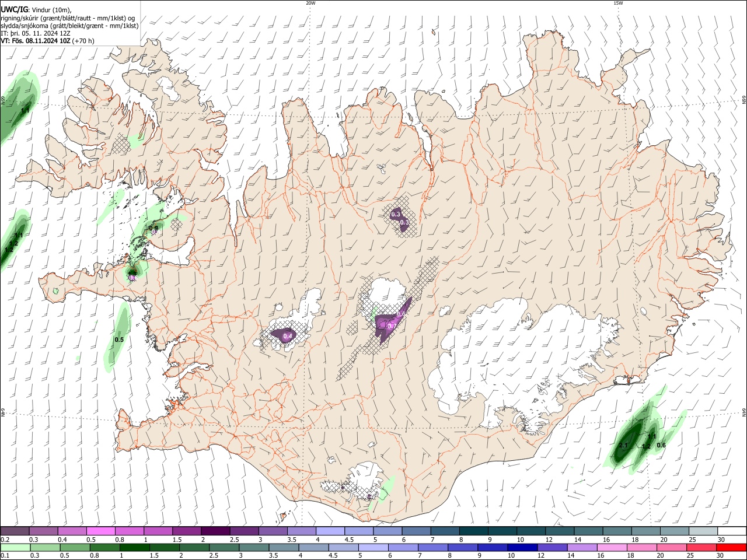Select the '2.1' rain value in the southeast sea
The height and width of the screenshot is (560, 747).
623,446
